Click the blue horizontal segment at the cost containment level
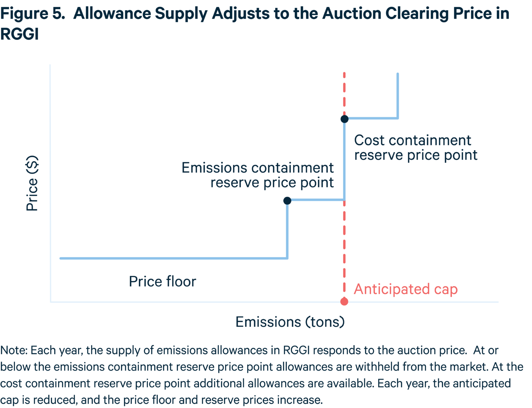This screenshot has height=408, width=532. (371, 118)
